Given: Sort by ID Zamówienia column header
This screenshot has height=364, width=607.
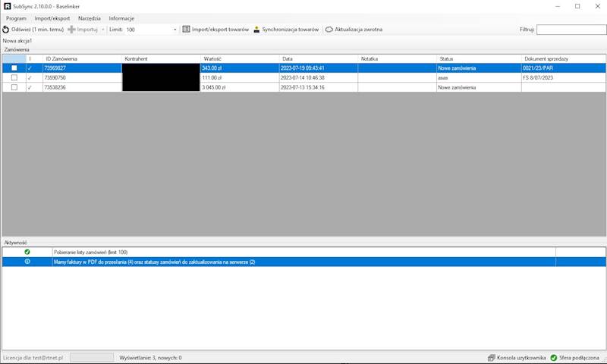Looking at the screenshot, I should [x=82, y=59].
